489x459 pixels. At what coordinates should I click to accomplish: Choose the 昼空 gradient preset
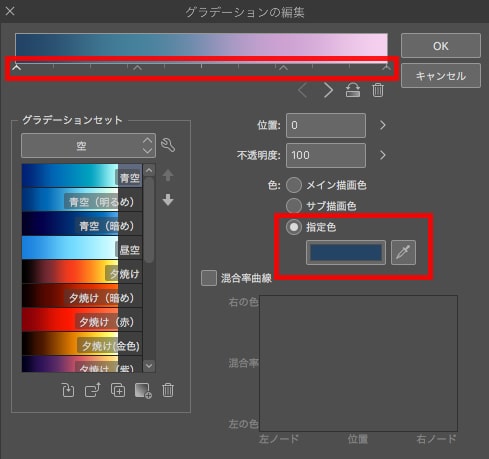pos(82,248)
